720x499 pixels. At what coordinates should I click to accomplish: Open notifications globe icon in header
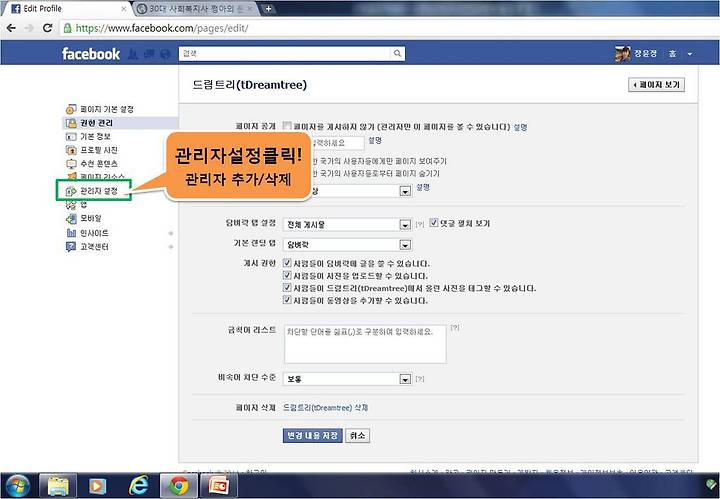165,54
